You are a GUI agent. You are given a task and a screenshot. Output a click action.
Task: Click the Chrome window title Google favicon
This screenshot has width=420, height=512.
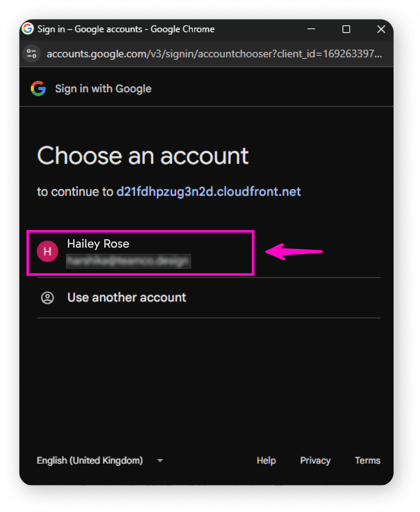28,29
